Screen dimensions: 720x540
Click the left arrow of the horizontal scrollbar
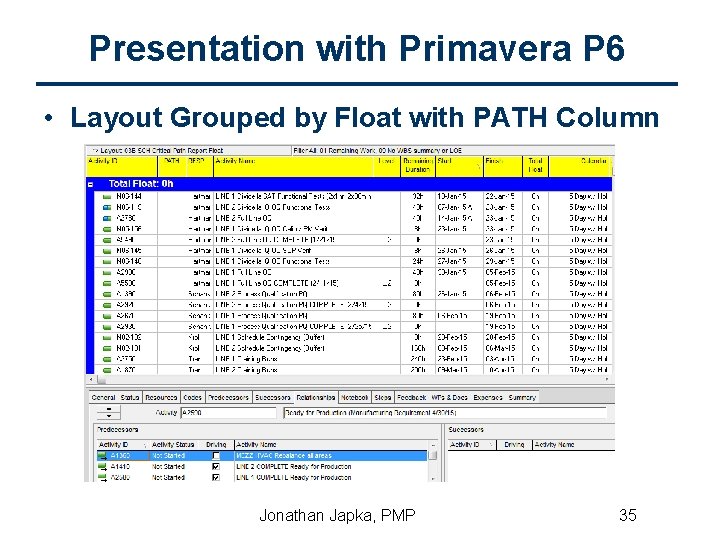[91, 380]
